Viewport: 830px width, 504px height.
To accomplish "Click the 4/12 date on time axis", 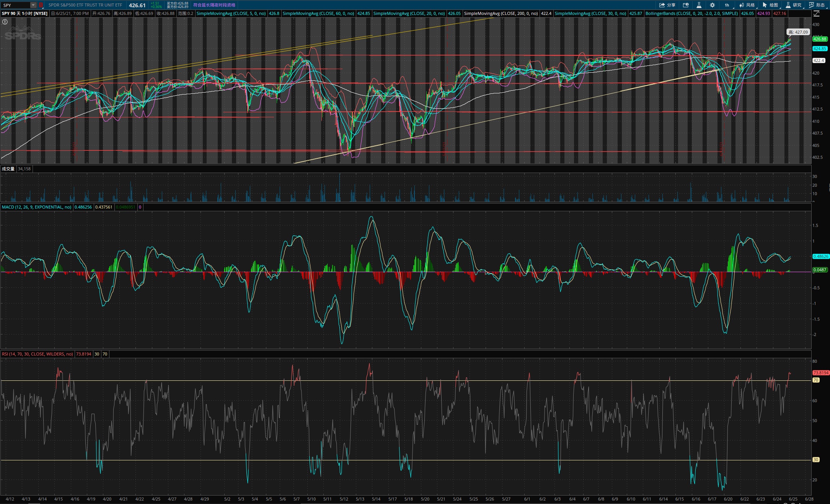I will point(10,499).
